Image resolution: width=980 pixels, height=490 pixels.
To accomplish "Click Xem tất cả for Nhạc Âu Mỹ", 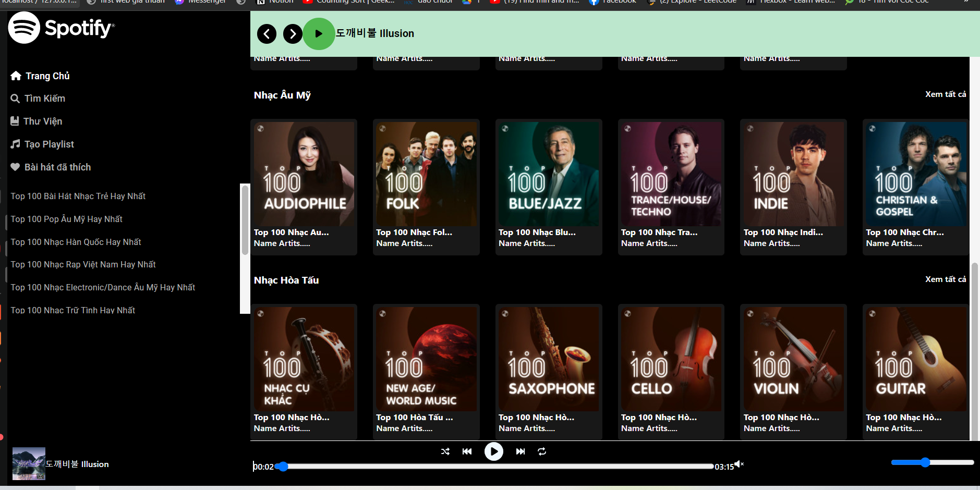I will [x=946, y=94].
